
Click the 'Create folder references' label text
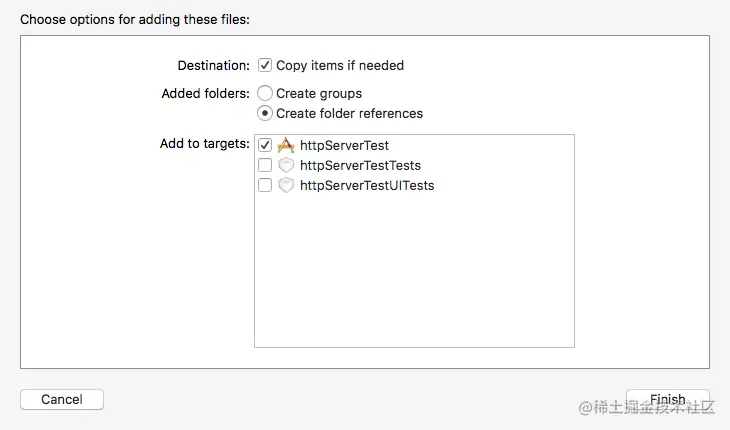tap(349, 113)
